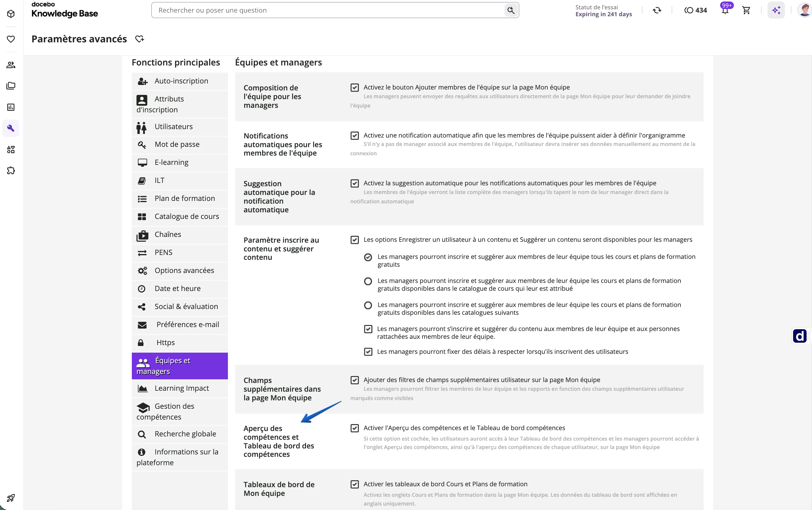812x510 pixels.
Task: Click the AI sparkle assistant icon
Action: tap(776, 10)
